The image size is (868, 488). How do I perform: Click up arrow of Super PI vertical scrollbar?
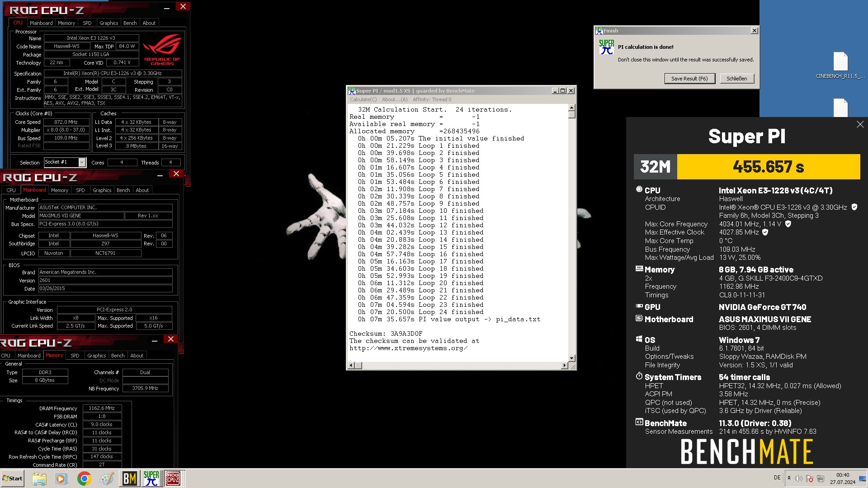click(x=571, y=108)
